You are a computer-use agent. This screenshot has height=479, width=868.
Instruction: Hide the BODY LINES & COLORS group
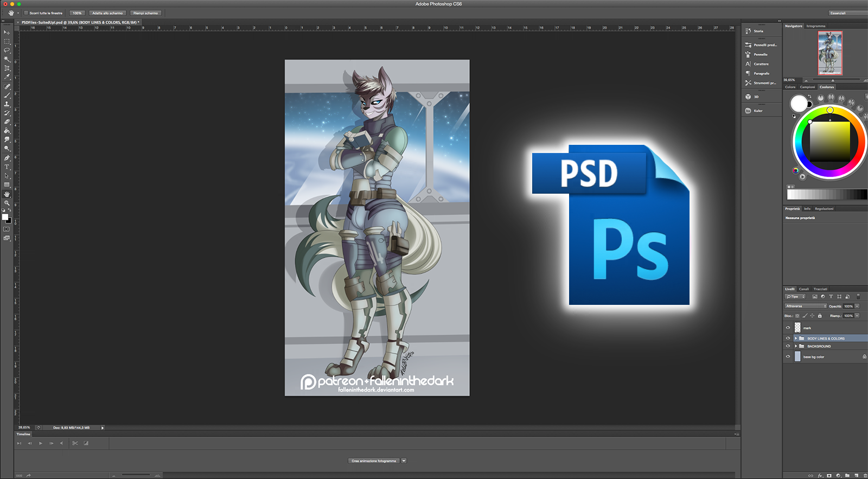[788, 338]
